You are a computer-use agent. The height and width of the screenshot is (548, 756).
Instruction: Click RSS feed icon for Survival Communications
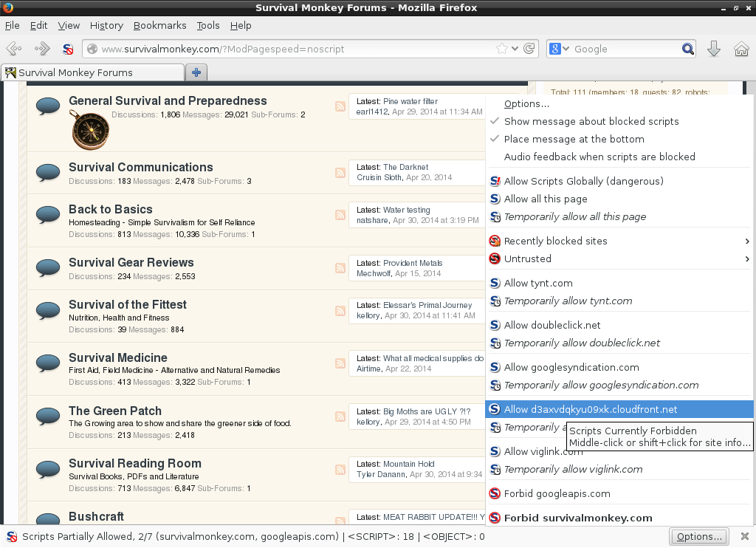pos(340,173)
